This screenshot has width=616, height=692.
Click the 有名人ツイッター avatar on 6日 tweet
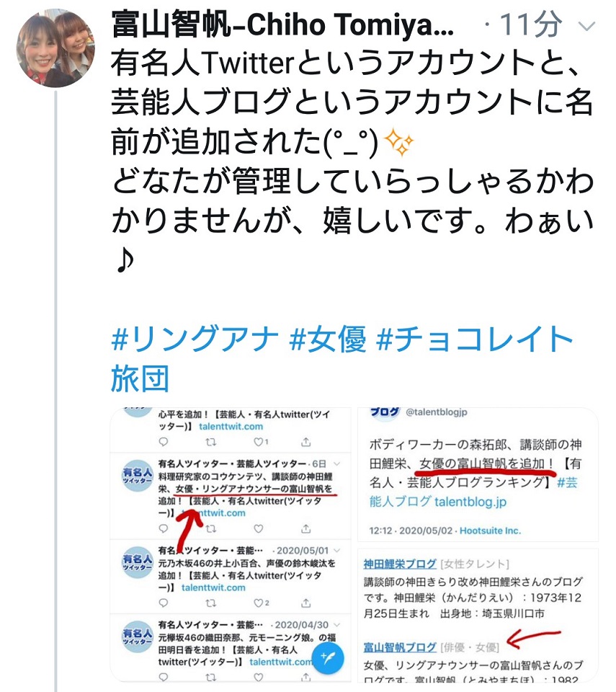[x=137, y=475]
